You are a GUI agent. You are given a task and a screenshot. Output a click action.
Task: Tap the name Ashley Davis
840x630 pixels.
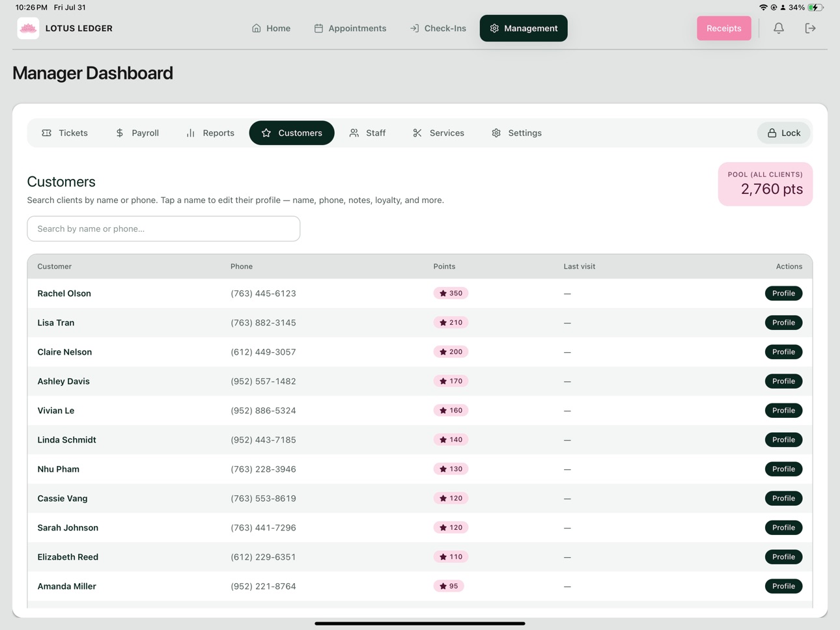point(63,381)
